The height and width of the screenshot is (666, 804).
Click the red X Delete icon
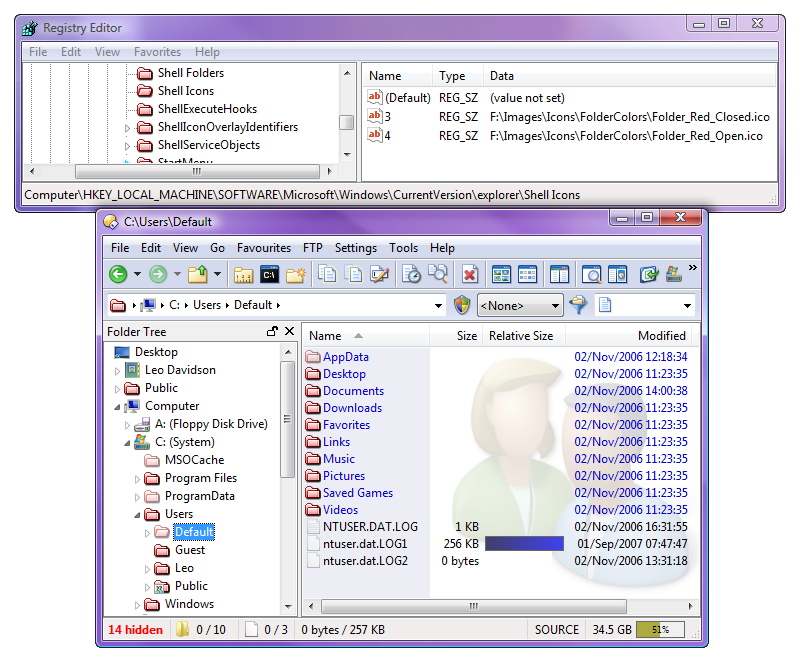click(x=470, y=274)
